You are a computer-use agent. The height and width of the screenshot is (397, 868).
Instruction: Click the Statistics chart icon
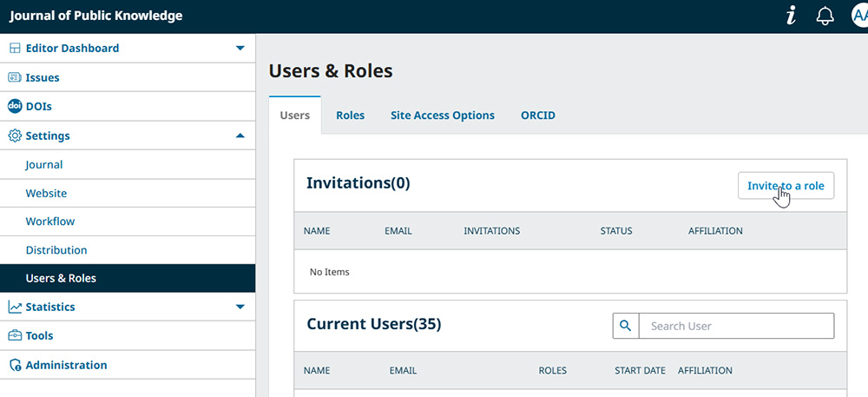[15, 307]
